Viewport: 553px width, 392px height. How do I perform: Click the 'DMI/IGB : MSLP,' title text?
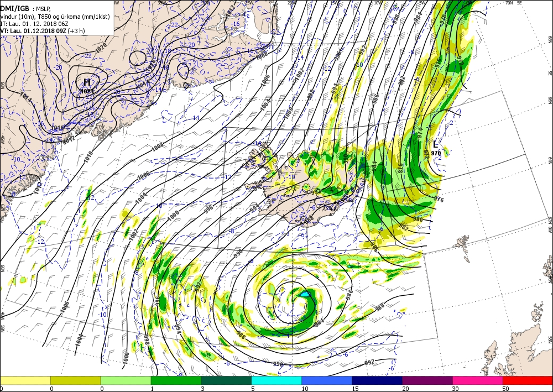click(x=25, y=9)
